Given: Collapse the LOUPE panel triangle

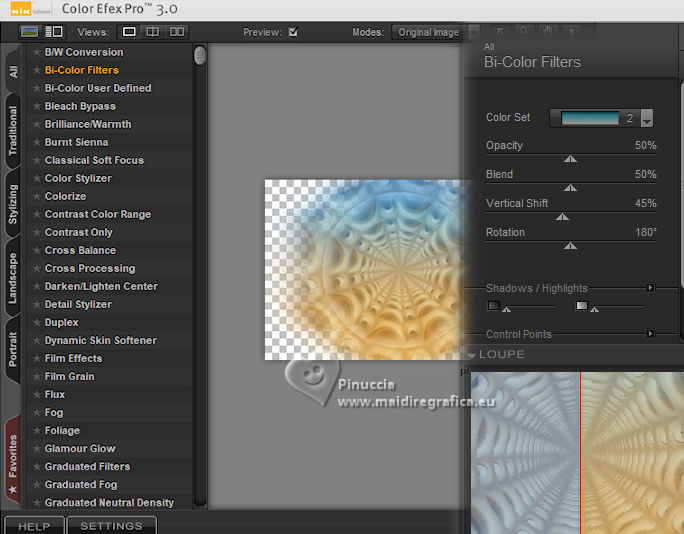Looking at the screenshot, I should 472,355.
